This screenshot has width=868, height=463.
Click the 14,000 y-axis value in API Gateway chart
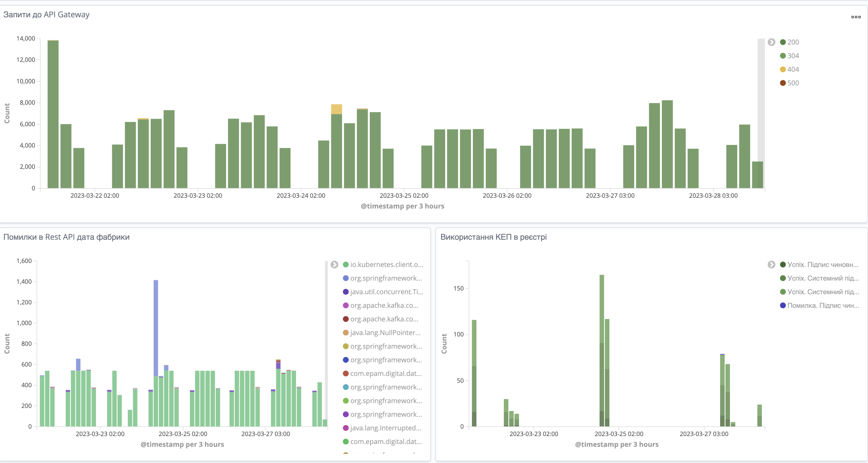[x=26, y=38]
